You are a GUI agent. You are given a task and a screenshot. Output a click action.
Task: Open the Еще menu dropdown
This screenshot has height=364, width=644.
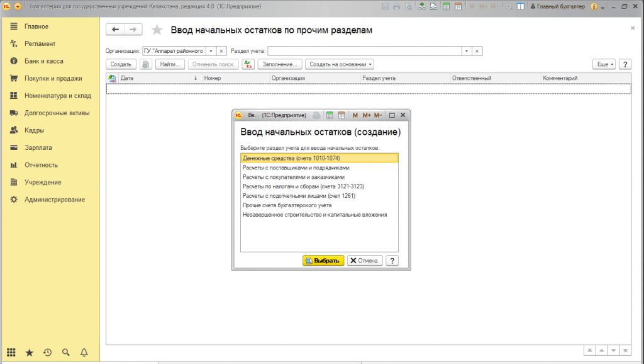[604, 64]
